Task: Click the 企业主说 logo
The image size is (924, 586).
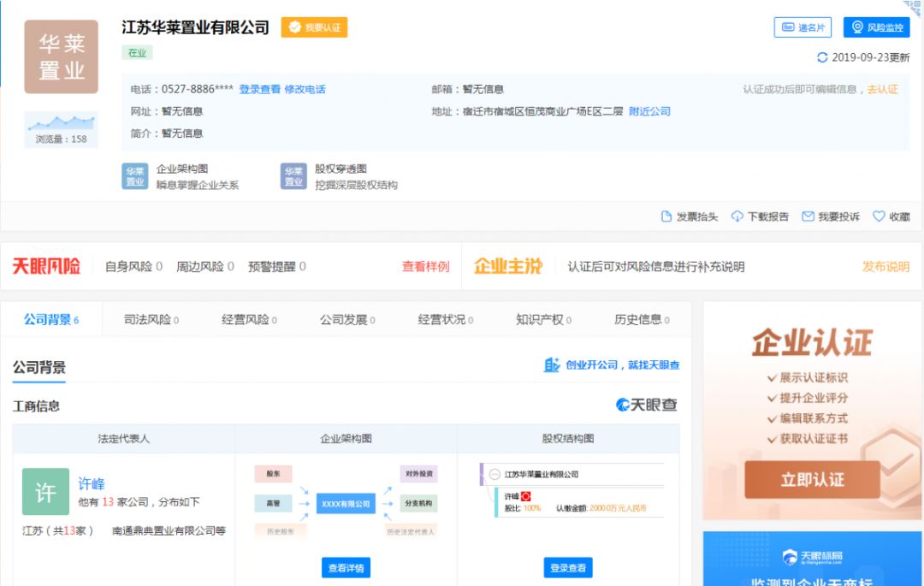Action: tap(508, 266)
